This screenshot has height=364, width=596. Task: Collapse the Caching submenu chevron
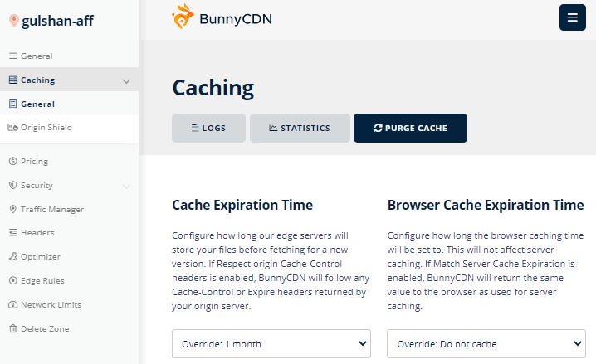click(x=126, y=81)
